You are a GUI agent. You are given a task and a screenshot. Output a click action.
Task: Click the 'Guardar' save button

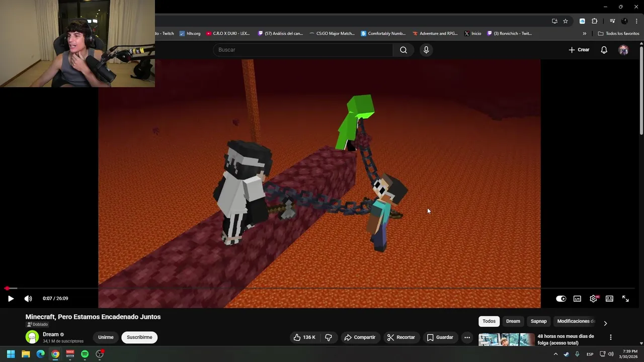pos(440,337)
